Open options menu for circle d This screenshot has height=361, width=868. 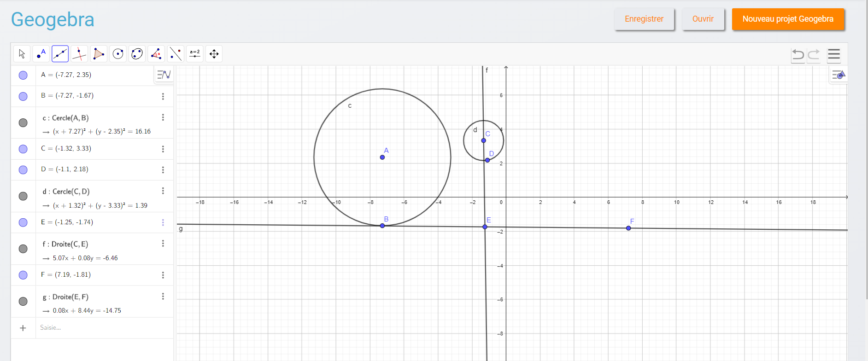click(163, 191)
